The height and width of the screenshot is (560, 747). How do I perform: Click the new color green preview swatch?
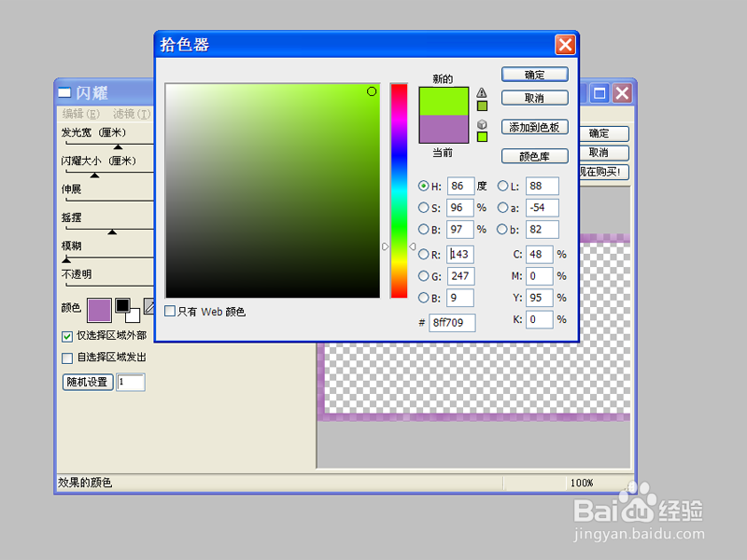[x=444, y=101]
